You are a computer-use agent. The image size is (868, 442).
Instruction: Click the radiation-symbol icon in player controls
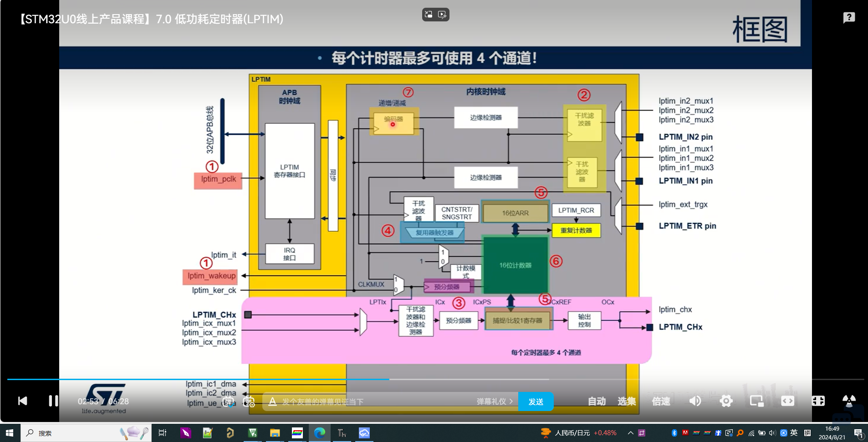pos(849,401)
